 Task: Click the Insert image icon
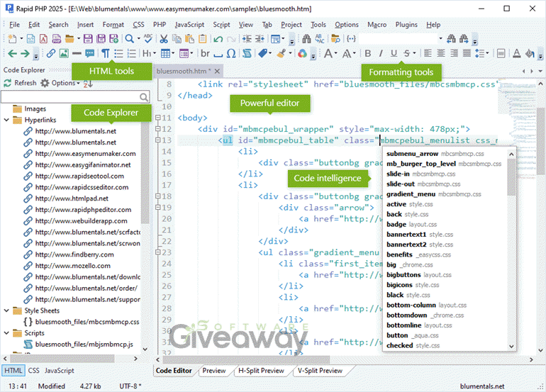point(64,53)
